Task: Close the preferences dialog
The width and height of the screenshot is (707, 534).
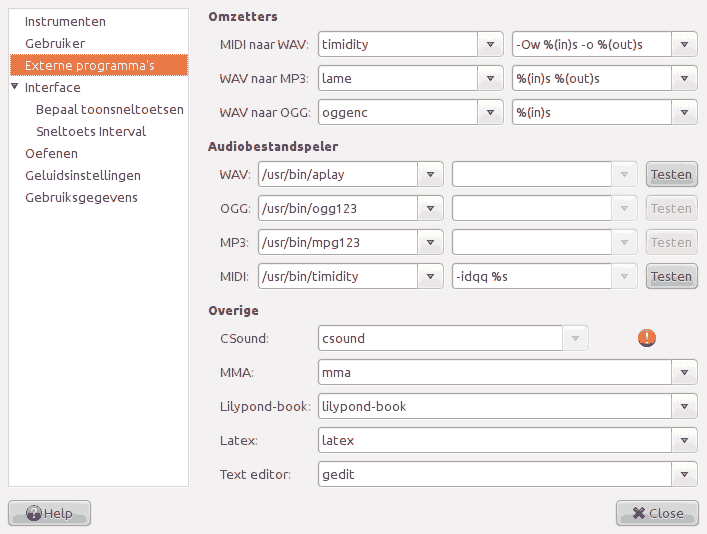Action: (656, 513)
